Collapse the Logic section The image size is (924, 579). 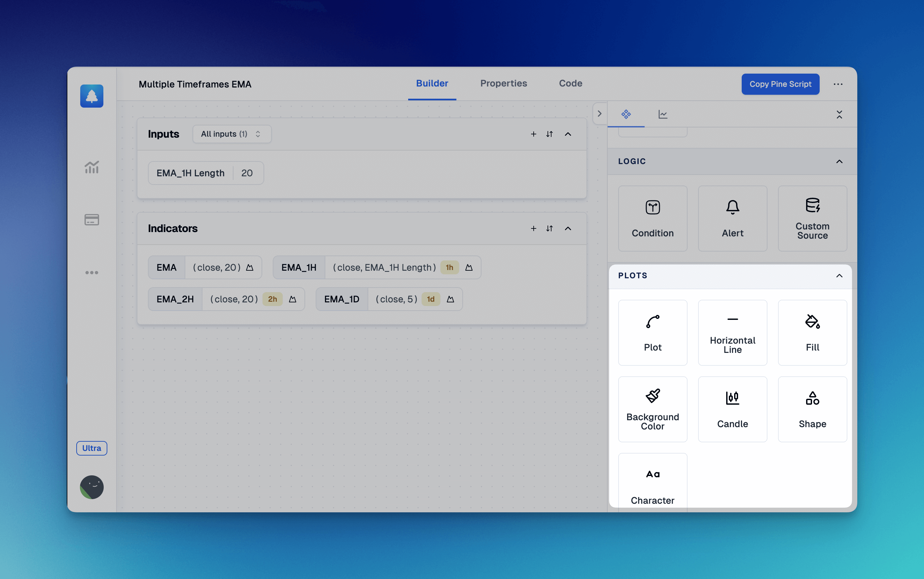click(839, 161)
